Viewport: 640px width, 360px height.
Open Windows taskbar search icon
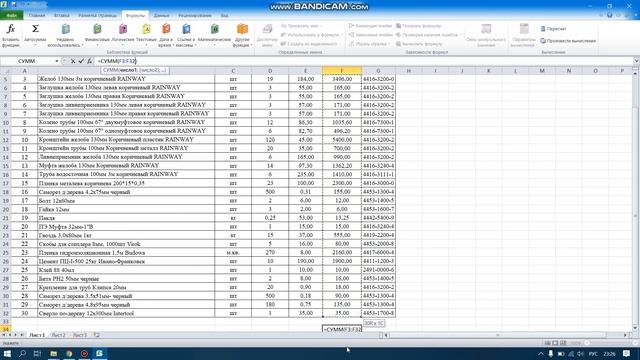[x=23, y=353]
